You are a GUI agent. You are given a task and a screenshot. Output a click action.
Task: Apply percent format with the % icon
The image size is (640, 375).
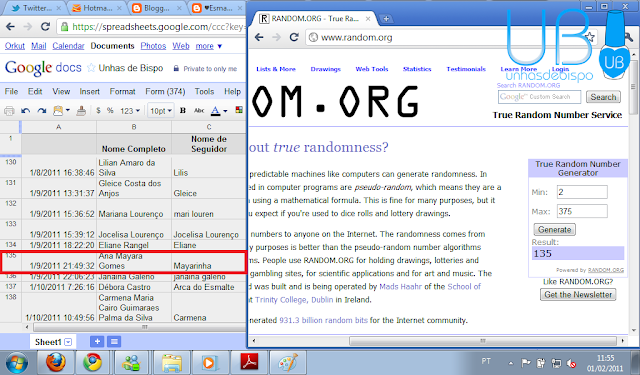tap(110, 111)
